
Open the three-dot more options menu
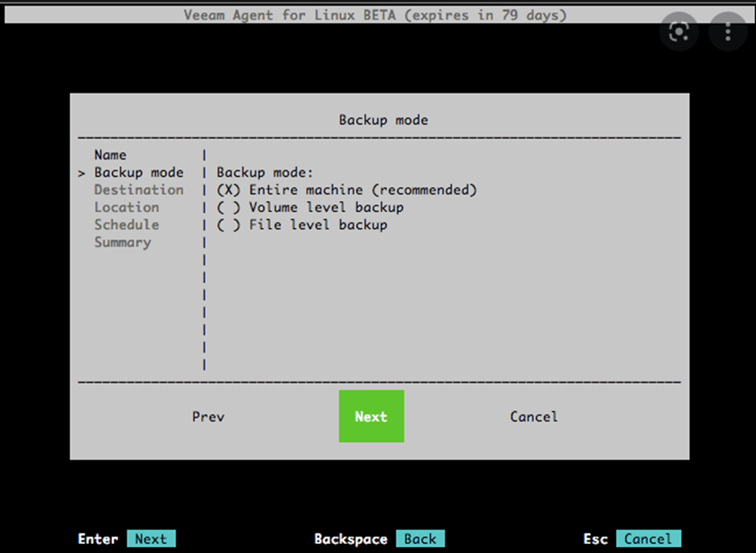(x=728, y=32)
